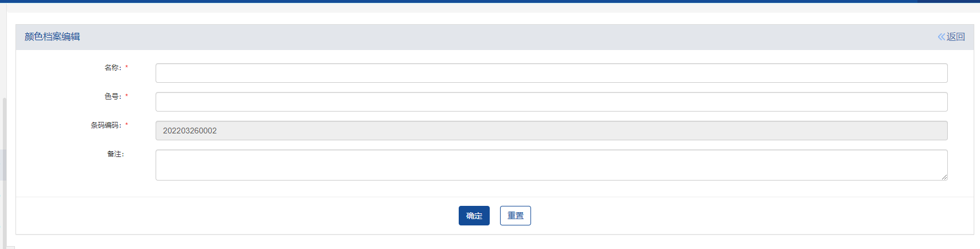Click the 备注 field label
This screenshot has height=249, width=980.
point(115,154)
